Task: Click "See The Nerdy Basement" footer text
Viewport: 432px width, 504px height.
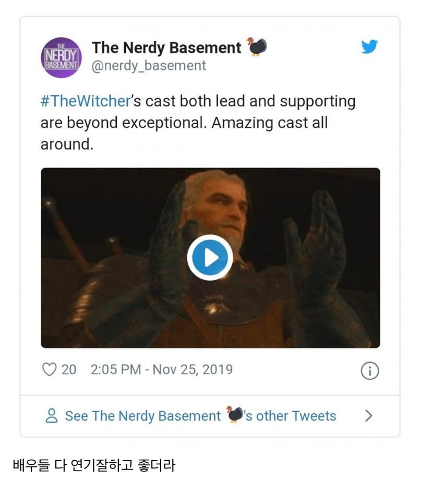Action: [x=142, y=416]
